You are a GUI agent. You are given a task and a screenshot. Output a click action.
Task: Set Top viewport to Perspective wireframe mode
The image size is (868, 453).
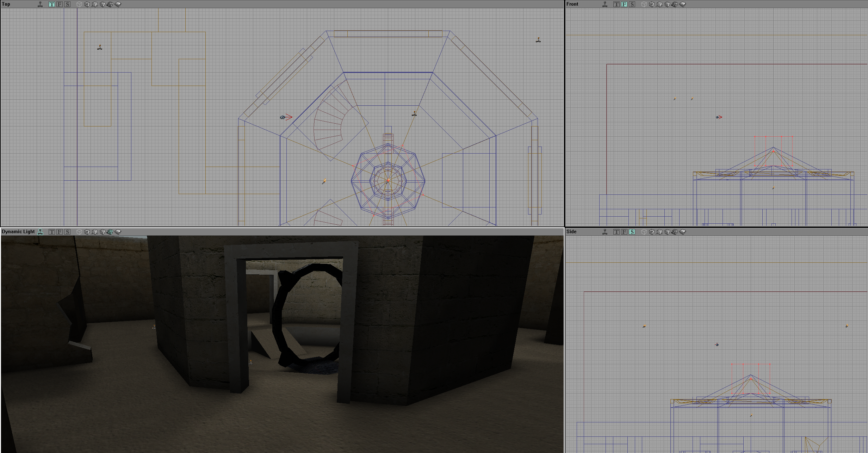[x=79, y=4]
